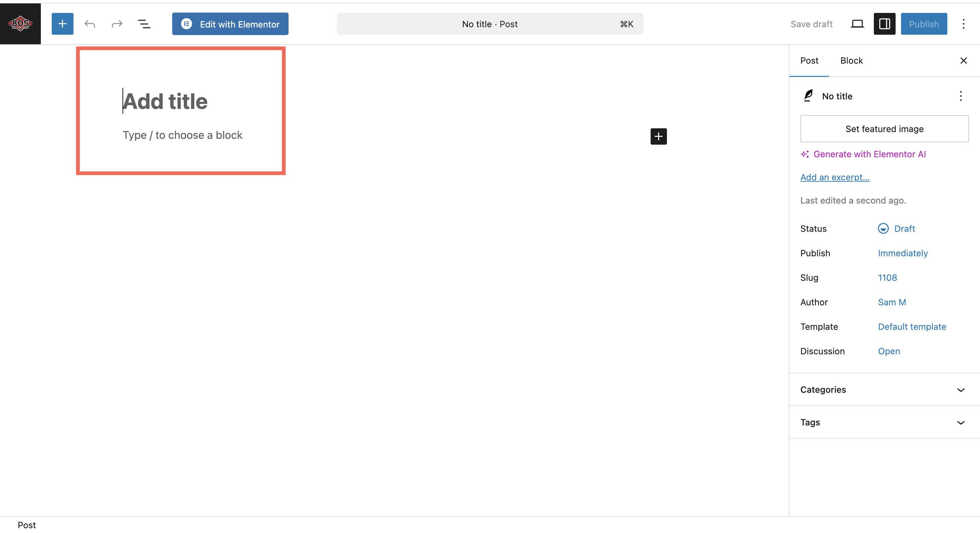The width and height of the screenshot is (980, 533).
Task: Toggle the settings sidebar panel
Action: point(884,24)
